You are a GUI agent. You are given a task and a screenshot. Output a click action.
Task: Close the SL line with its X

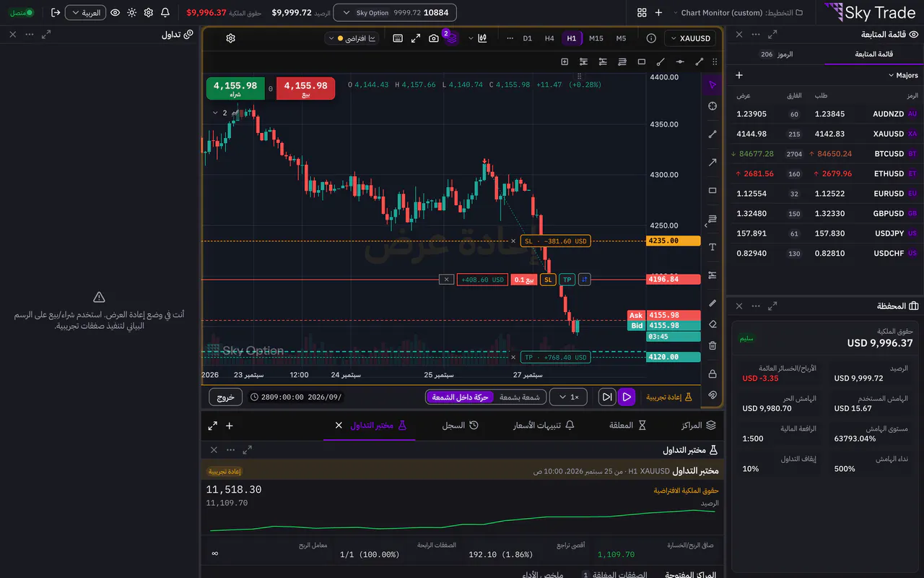click(x=513, y=241)
